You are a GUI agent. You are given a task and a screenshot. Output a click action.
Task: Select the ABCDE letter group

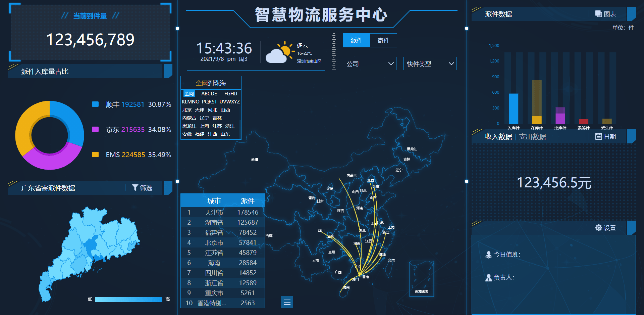(x=209, y=94)
